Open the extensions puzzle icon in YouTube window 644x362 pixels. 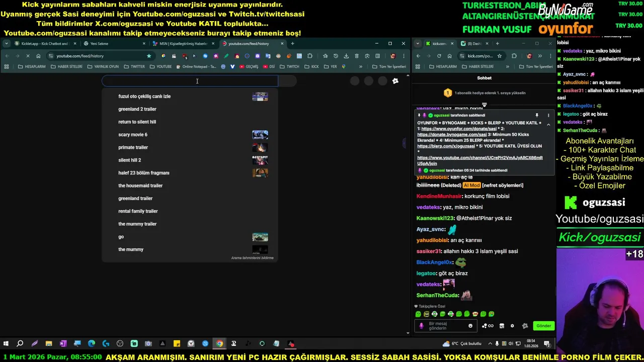pos(310,56)
